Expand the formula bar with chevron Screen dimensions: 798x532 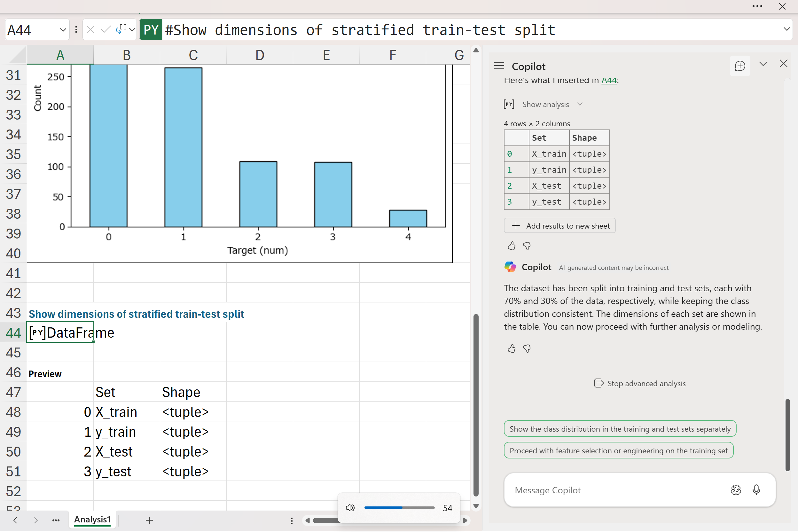[786, 29]
